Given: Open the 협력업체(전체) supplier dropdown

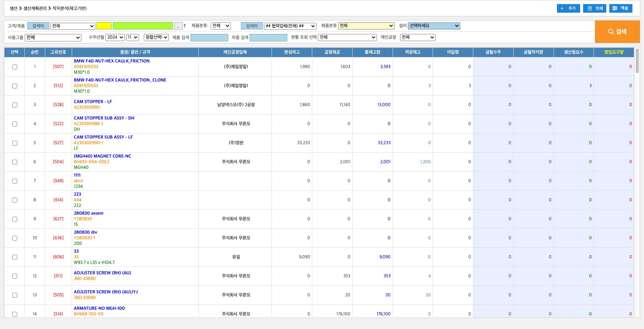Looking at the screenshot, I should click(290, 26).
